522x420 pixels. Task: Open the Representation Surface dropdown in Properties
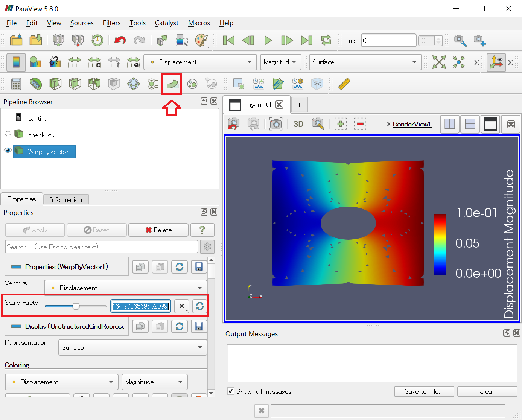point(132,347)
